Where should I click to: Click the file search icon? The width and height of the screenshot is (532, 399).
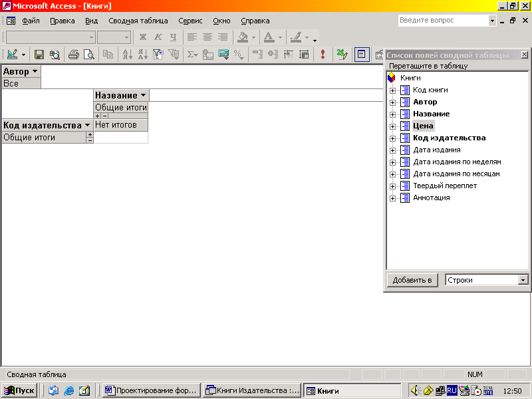click(x=55, y=55)
